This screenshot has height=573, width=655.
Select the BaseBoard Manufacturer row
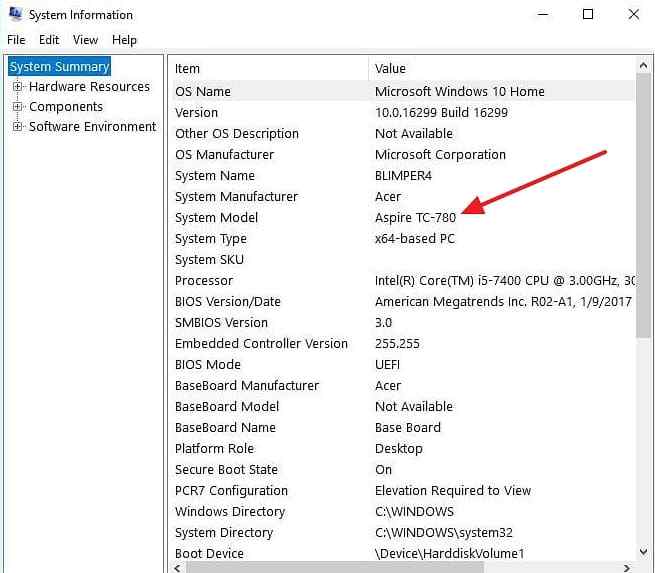tap(403, 385)
